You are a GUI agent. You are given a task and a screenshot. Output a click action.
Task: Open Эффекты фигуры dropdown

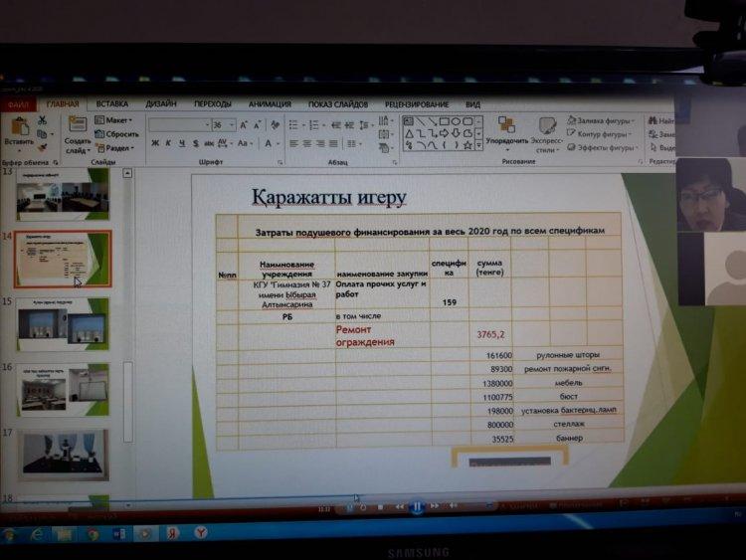[x=603, y=147]
